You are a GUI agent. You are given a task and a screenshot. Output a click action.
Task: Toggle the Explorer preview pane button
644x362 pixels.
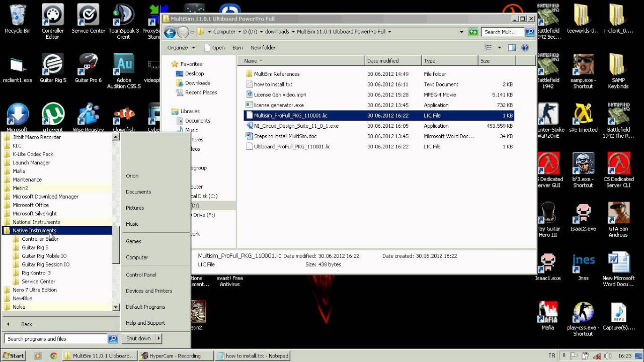512,48
